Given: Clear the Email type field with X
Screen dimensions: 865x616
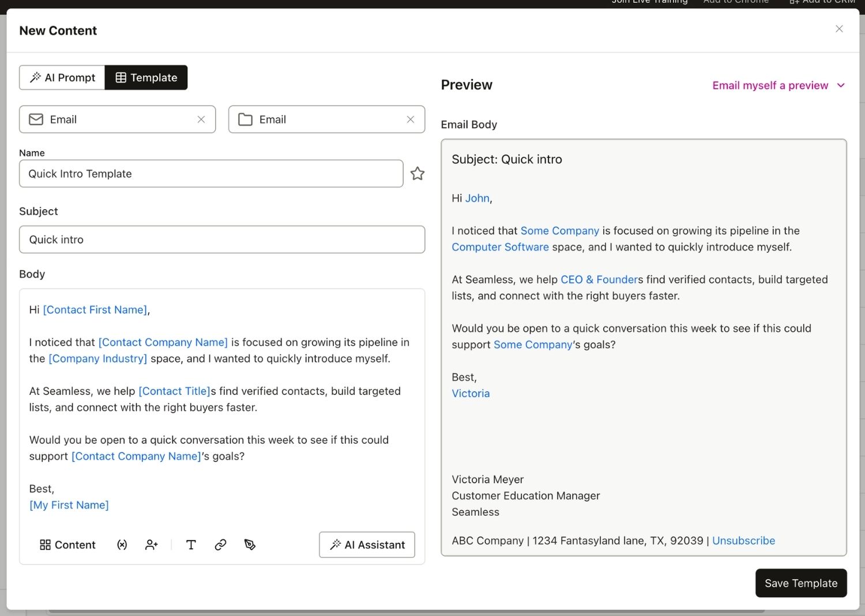Looking at the screenshot, I should pyautogui.click(x=201, y=119).
